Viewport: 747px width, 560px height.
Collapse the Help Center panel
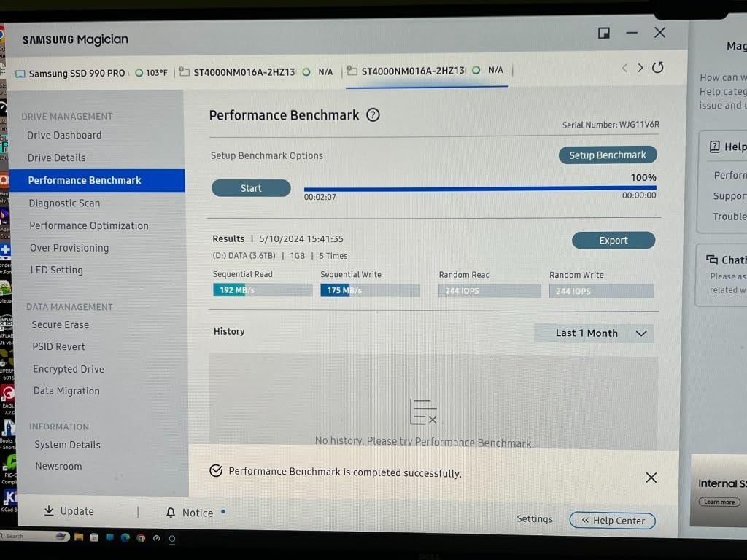coord(612,521)
